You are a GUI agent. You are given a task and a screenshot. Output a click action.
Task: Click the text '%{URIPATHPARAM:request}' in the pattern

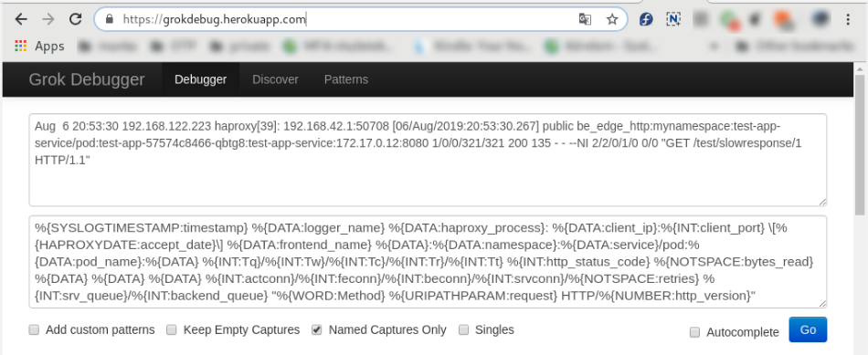[472, 296]
